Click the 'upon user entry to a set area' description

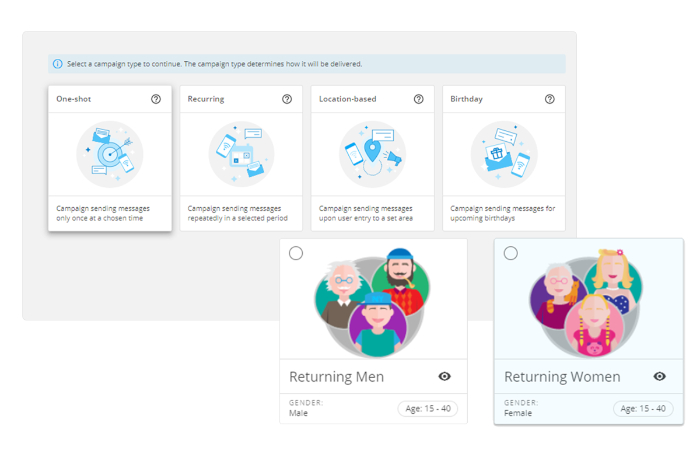click(366, 218)
